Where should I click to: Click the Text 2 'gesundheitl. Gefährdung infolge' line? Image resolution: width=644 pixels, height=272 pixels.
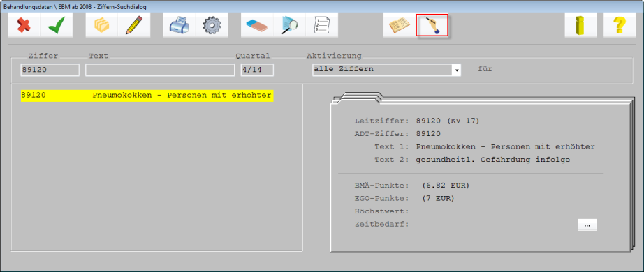(x=472, y=160)
